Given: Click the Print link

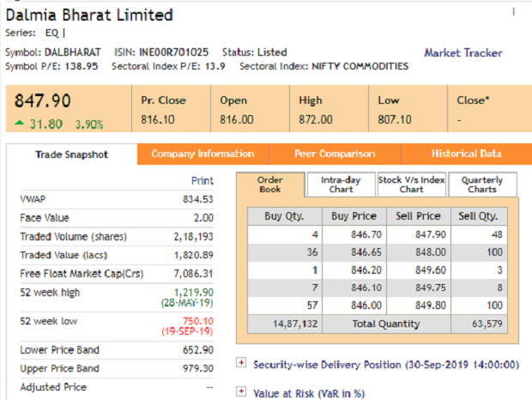Looking at the screenshot, I should [202, 181].
